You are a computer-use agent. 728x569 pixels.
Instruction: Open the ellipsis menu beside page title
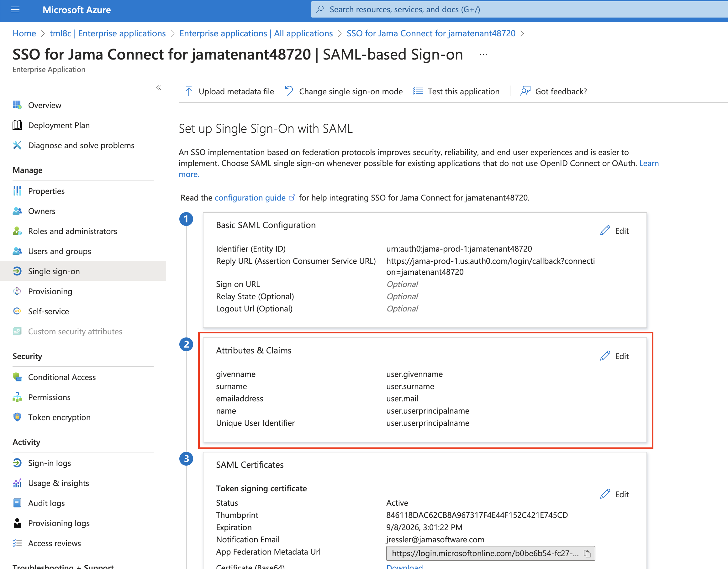click(x=483, y=55)
